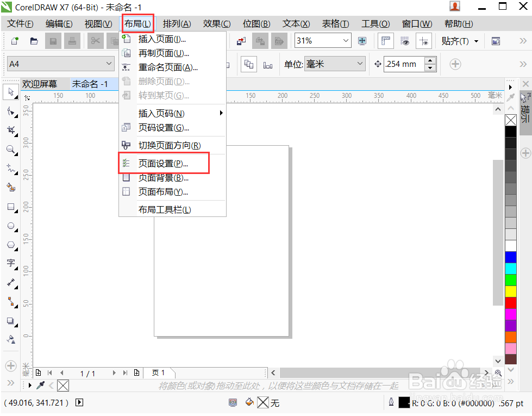Viewport: 532px width, 416px height.
Task: Open the 文本 menu
Action: 296,23
